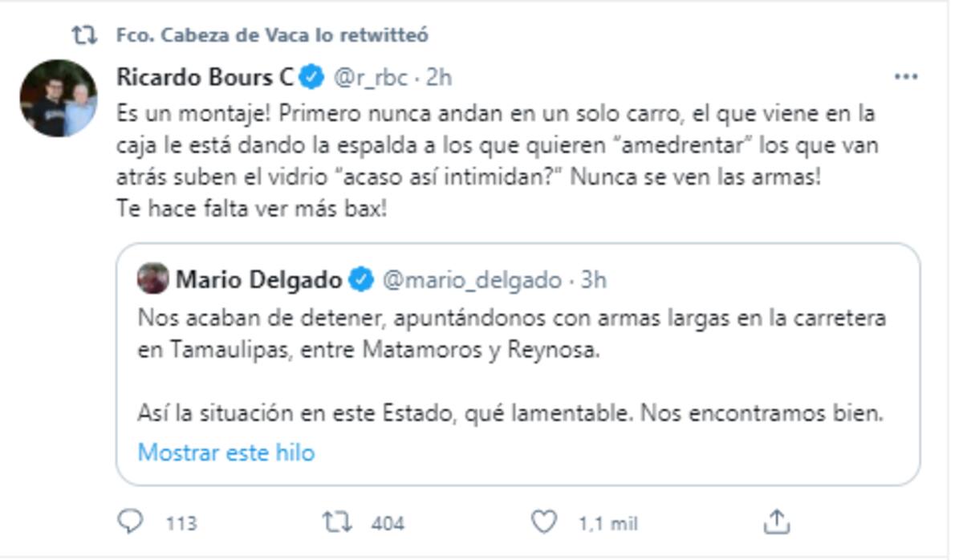Retweet this tweet using the retweet icon

pyautogui.click(x=337, y=523)
